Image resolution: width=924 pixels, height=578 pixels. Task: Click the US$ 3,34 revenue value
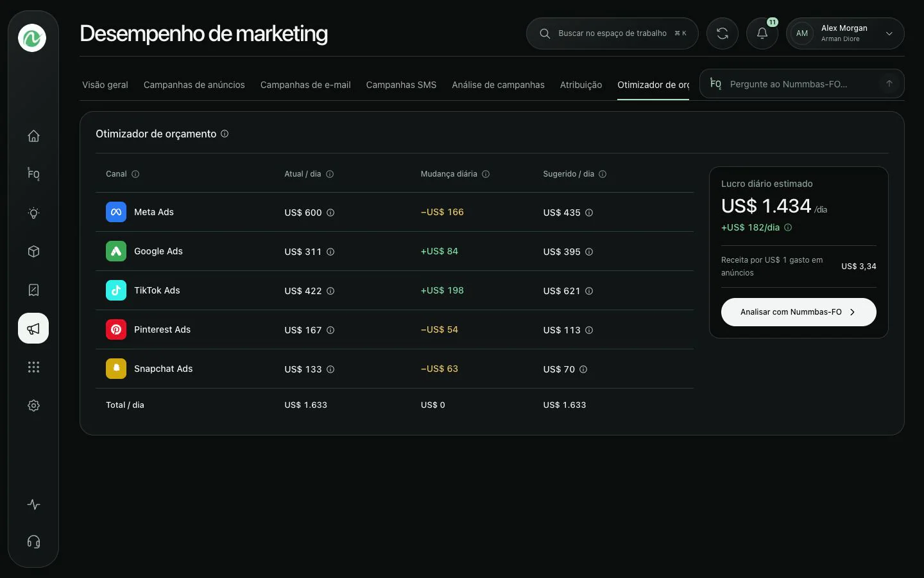[x=859, y=266]
